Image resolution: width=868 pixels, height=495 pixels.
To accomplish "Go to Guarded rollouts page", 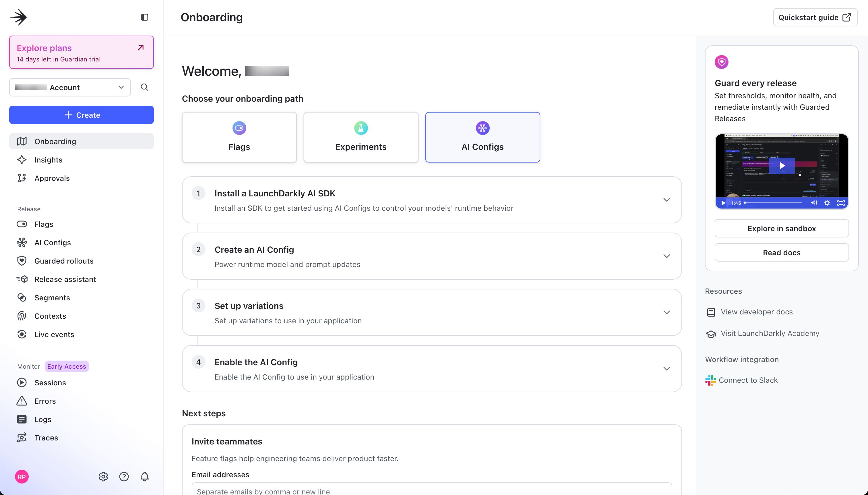I will (x=82, y=261).
